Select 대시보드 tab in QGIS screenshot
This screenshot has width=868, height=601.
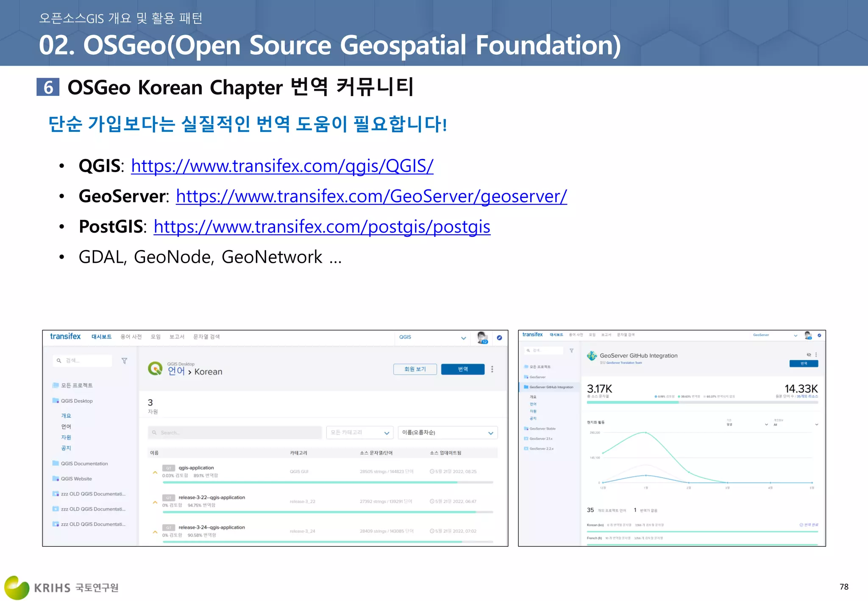click(x=101, y=337)
